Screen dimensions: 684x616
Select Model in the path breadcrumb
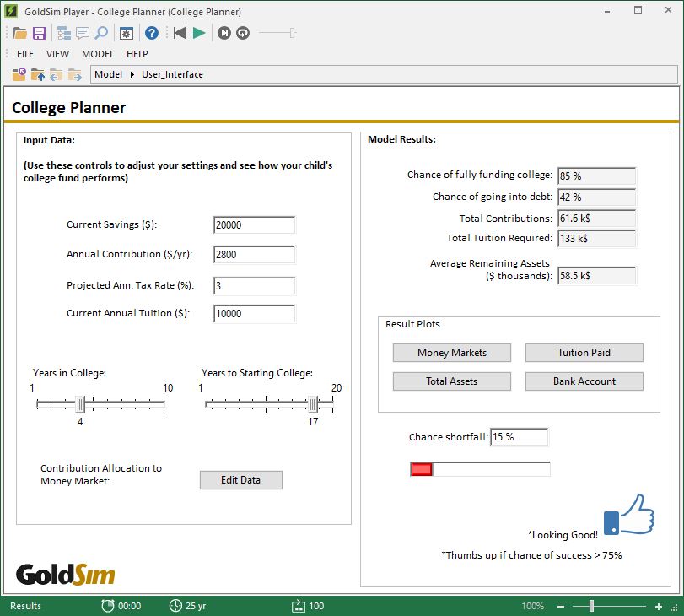pos(108,74)
